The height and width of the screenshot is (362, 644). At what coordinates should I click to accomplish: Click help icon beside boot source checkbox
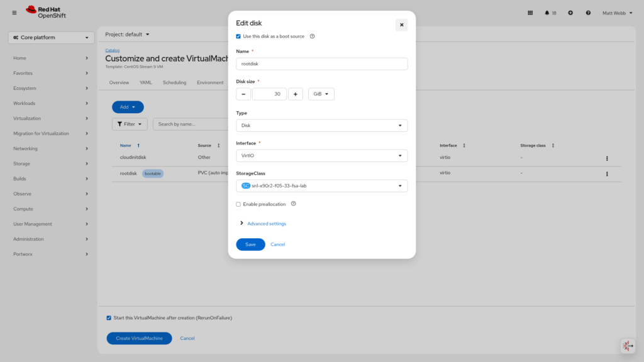tap(313, 36)
